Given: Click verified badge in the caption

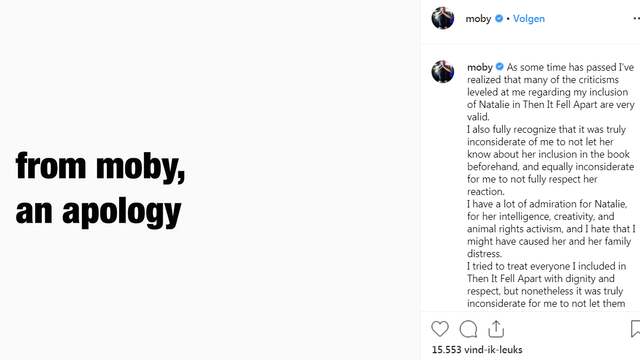Looking at the screenshot, I should (x=500, y=67).
